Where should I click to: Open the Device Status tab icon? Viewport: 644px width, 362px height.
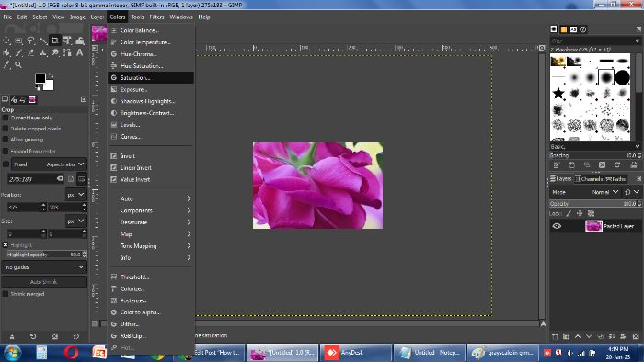coord(14,99)
